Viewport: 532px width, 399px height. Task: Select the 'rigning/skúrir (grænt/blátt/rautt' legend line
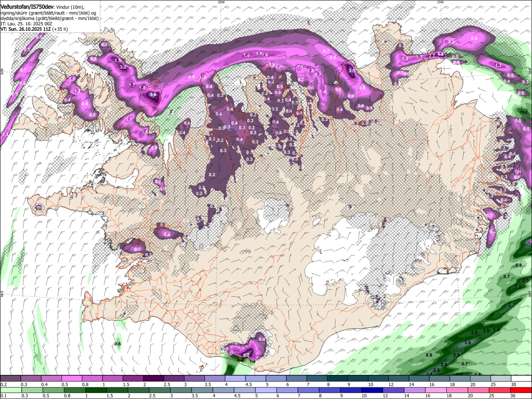(x=49, y=12)
